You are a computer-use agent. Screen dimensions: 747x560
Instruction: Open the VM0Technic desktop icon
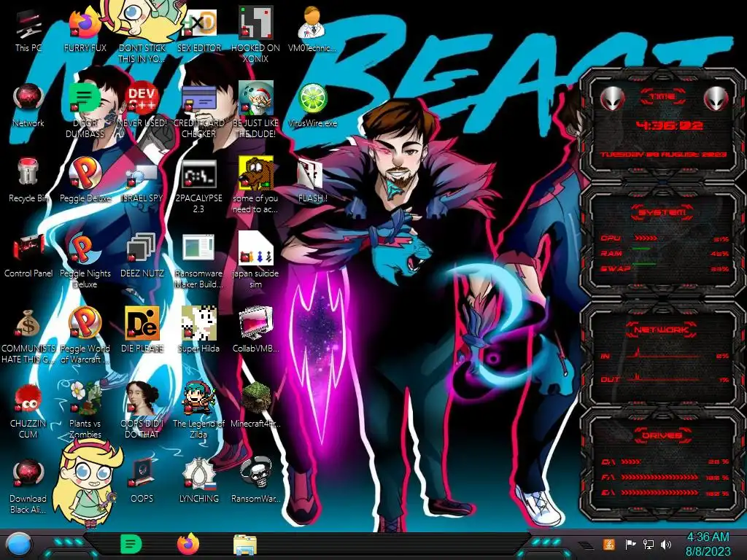point(312,24)
